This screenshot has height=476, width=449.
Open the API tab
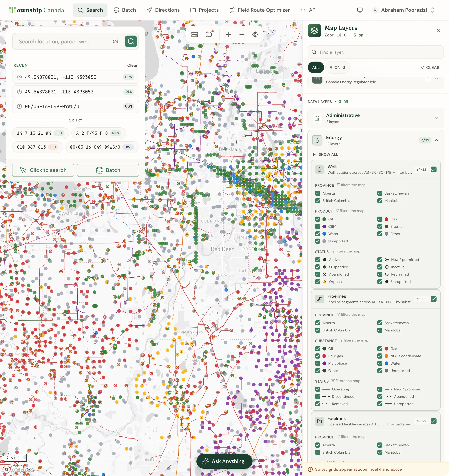coord(309,10)
